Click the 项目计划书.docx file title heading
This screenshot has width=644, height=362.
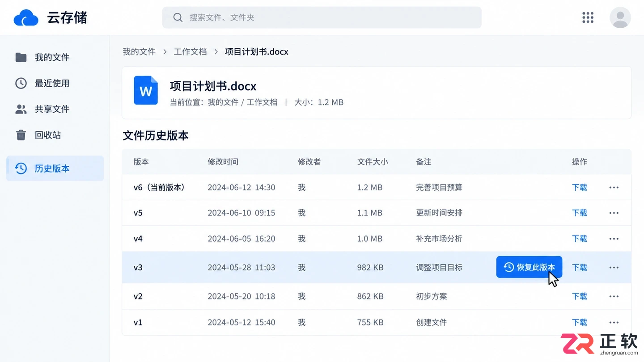tap(213, 86)
